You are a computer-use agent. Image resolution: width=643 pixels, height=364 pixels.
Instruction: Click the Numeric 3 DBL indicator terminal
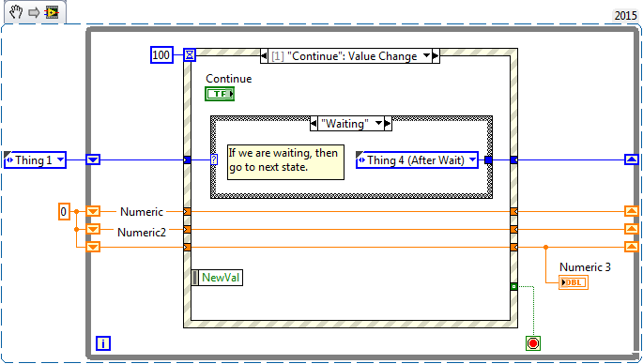(574, 282)
